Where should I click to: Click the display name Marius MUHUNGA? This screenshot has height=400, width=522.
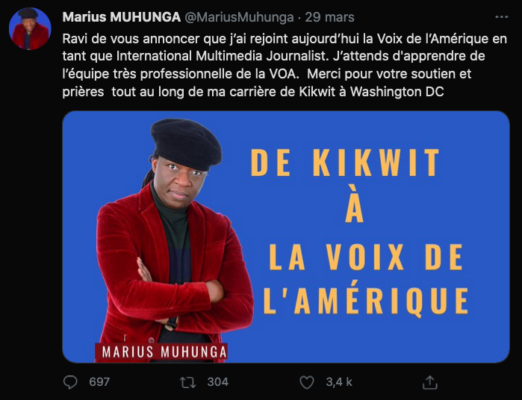point(121,17)
